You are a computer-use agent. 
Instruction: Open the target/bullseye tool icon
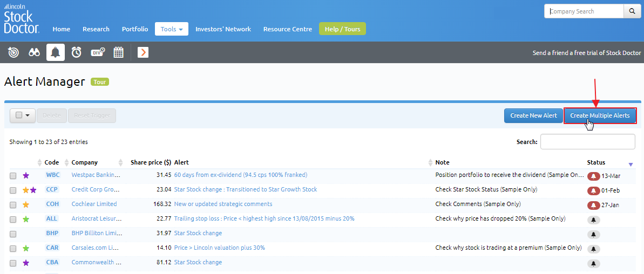click(x=13, y=52)
